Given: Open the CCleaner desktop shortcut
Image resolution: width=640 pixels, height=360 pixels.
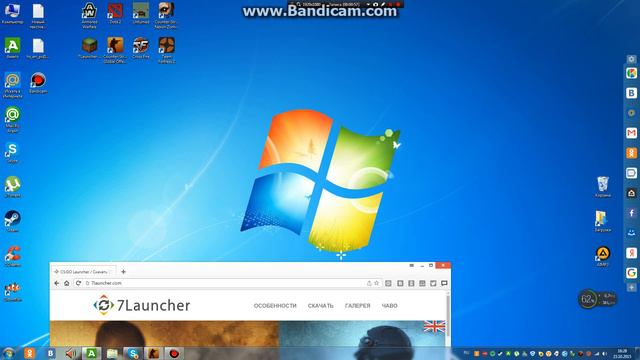Looking at the screenshot, I should [12, 256].
